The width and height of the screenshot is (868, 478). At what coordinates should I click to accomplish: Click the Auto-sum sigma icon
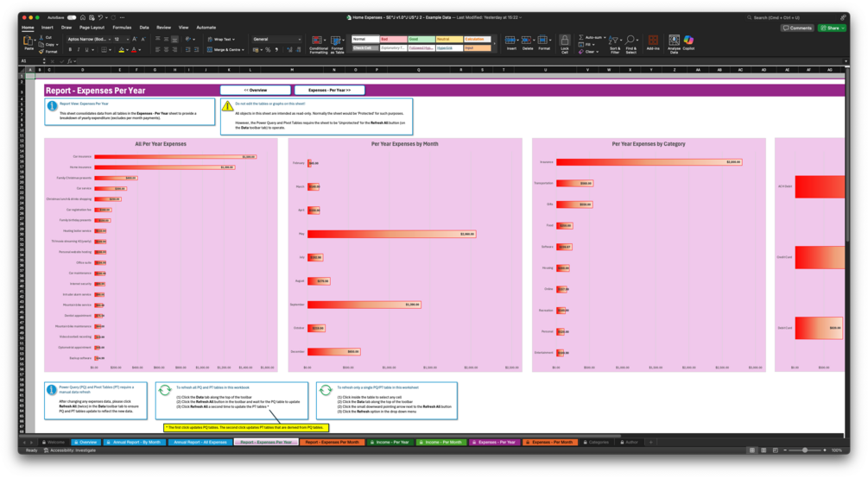(x=581, y=38)
